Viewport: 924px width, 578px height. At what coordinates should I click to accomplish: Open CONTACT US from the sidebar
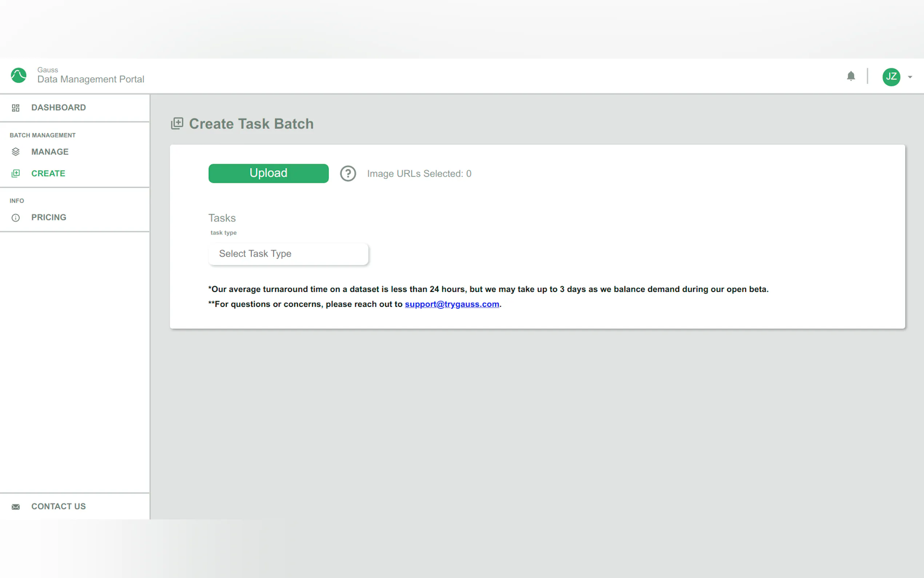click(59, 506)
